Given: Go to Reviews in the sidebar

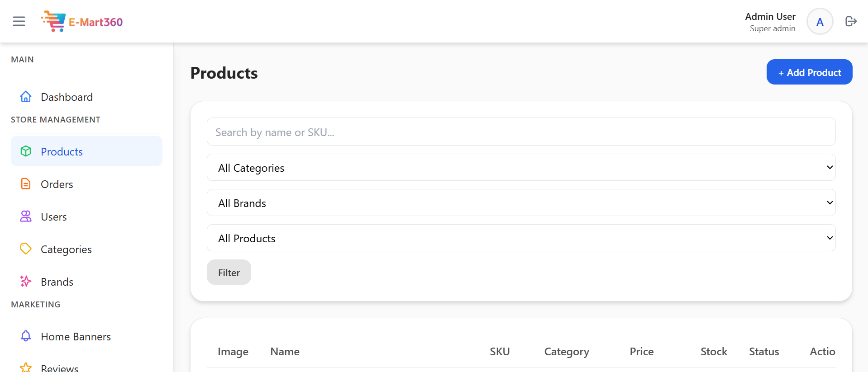Looking at the screenshot, I should 59,367.
